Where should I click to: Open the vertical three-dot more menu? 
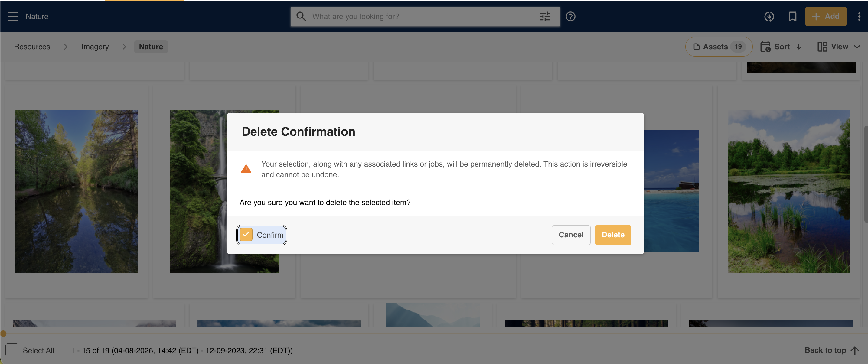[x=859, y=16]
